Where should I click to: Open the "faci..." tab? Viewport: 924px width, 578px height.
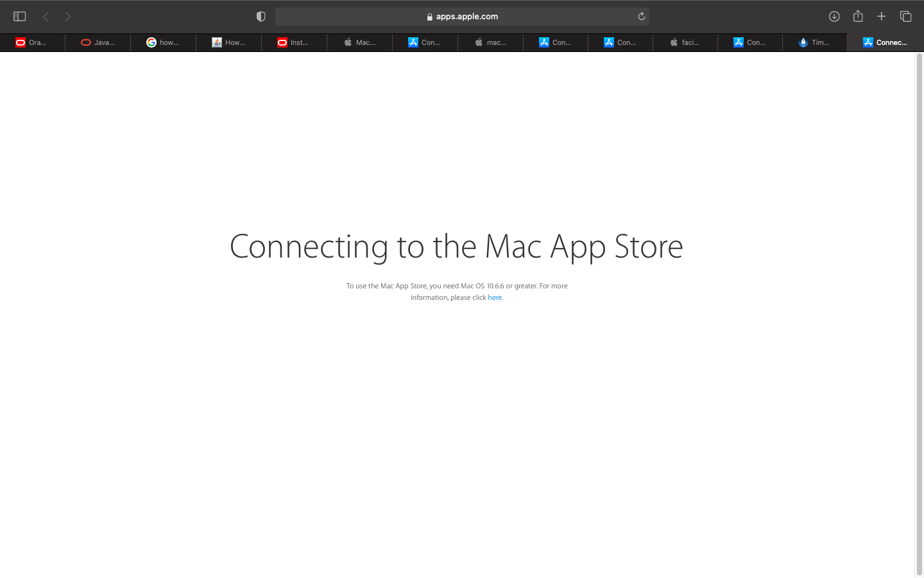coord(685,42)
